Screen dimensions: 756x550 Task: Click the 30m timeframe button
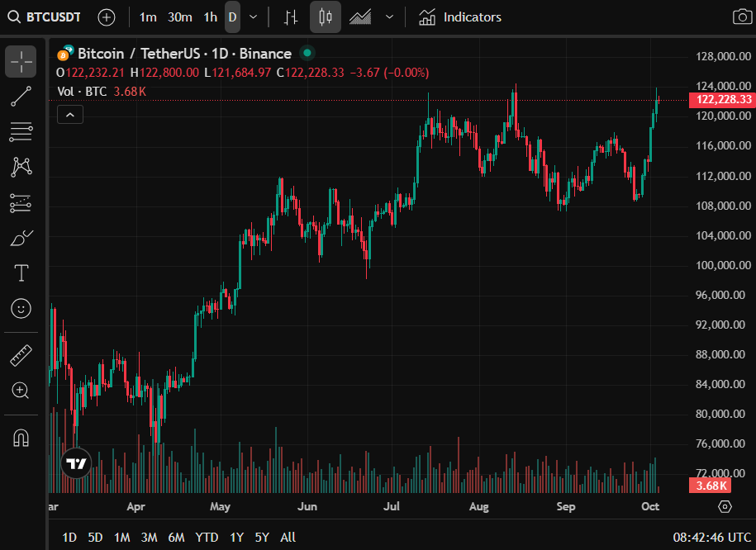179,17
